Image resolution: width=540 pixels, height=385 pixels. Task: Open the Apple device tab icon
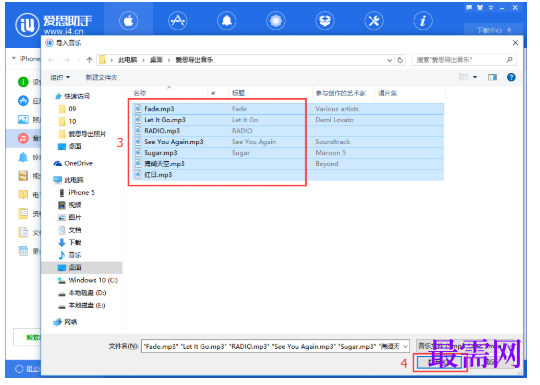point(129,21)
